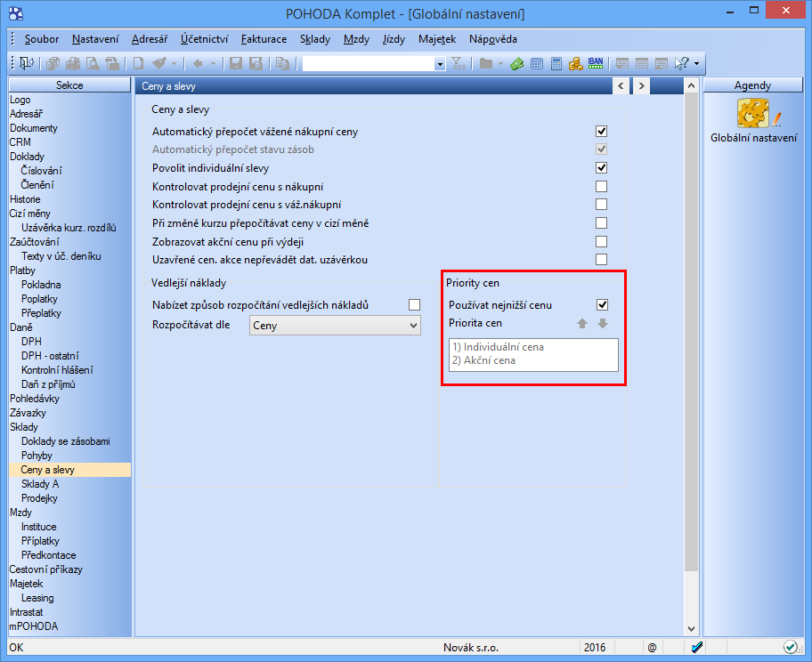The image size is (812, 662).
Task: Open dropdown arrow next to folder icon
Action: point(500,64)
